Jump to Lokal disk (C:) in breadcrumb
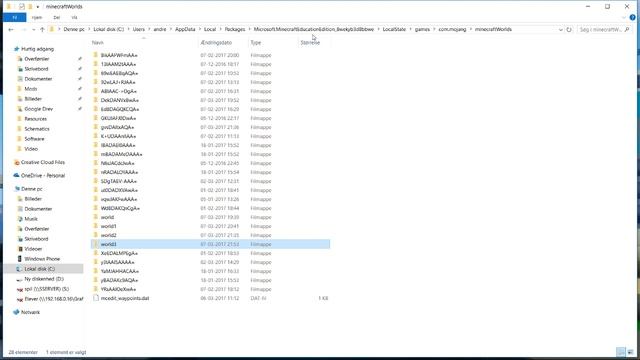Image resolution: width=640 pixels, height=360 pixels. [109, 29]
